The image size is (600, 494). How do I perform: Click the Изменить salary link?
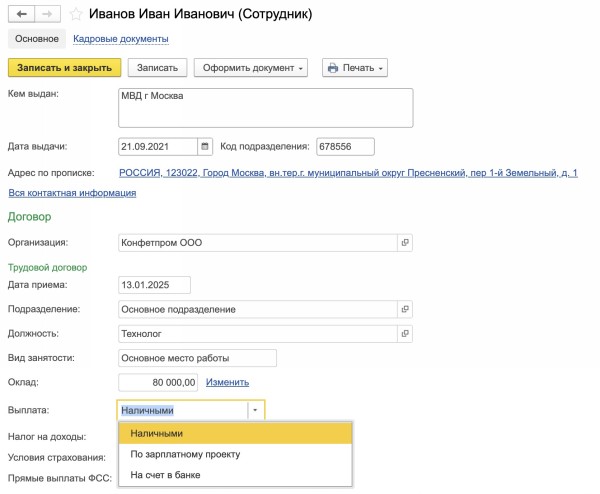point(227,382)
